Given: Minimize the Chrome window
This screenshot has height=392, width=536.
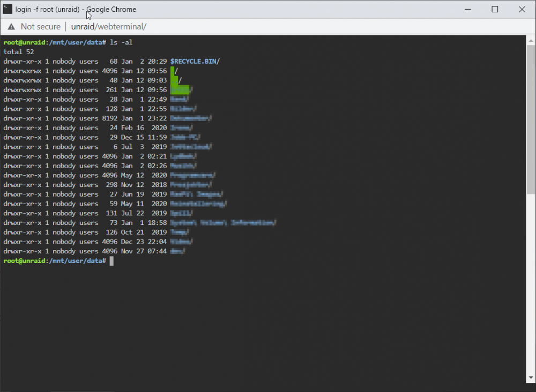Looking at the screenshot, I should (x=467, y=9).
